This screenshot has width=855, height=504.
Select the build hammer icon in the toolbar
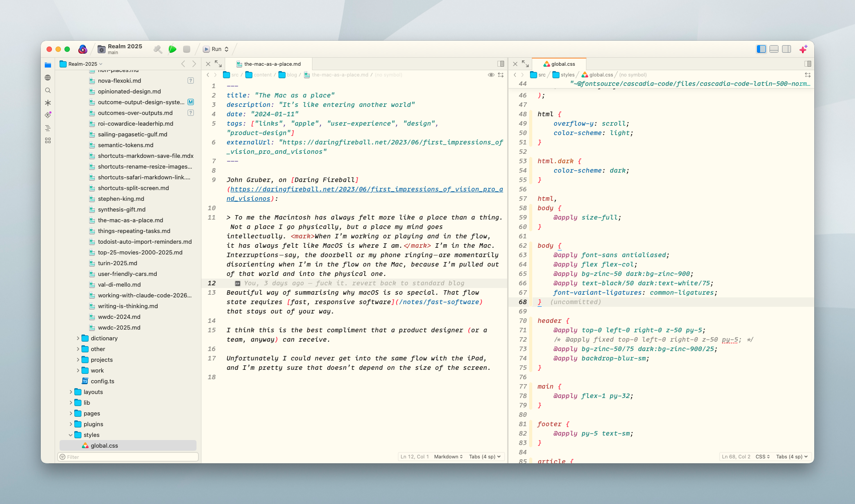point(158,49)
